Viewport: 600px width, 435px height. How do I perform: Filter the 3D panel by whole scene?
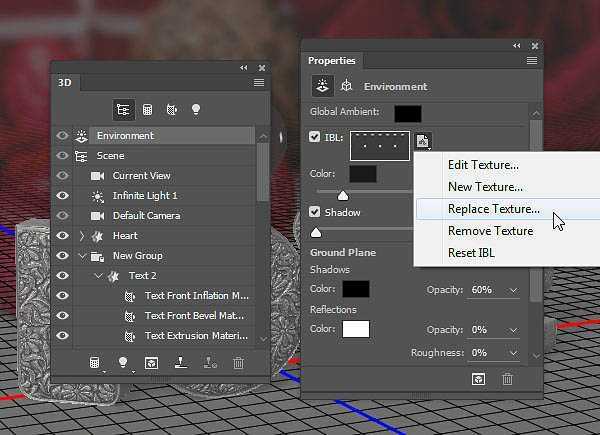[x=124, y=109]
